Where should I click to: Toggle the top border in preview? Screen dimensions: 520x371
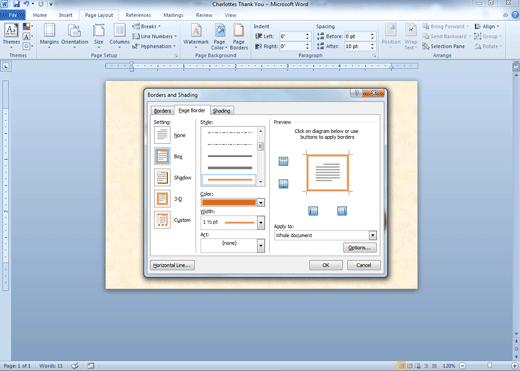click(x=283, y=161)
